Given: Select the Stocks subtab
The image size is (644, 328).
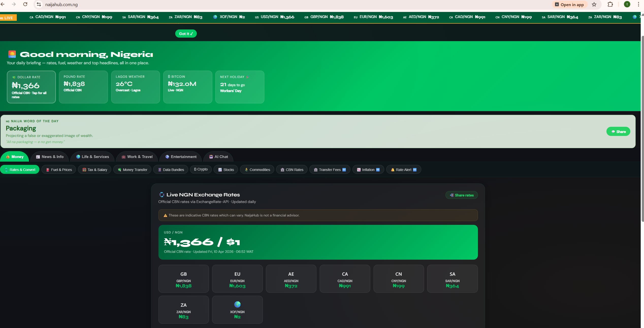Looking at the screenshot, I should [x=226, y=170].
